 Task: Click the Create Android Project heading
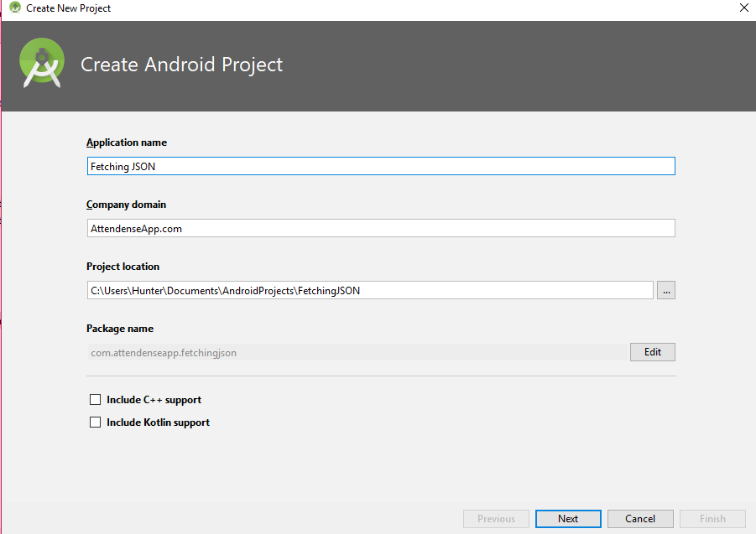181,65
